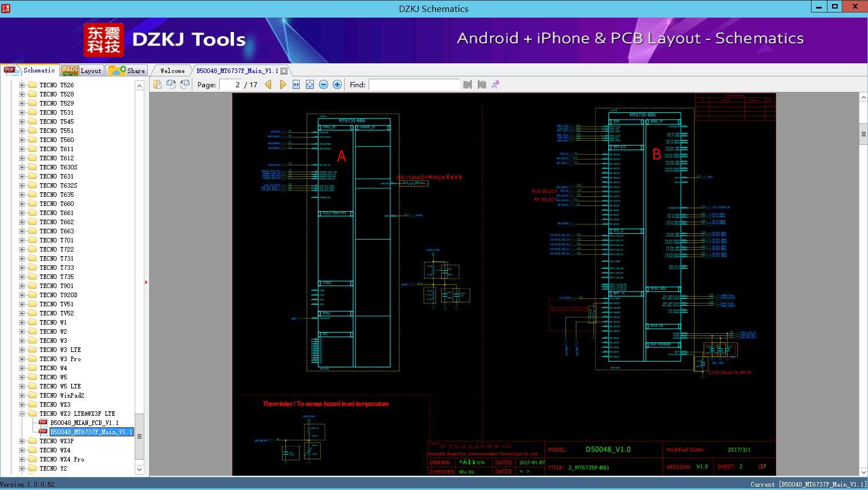The height and width of the screenshot is (490, 868).
Task: Expand the TECNO WX4 Pro folder
Action: (22, 459)
